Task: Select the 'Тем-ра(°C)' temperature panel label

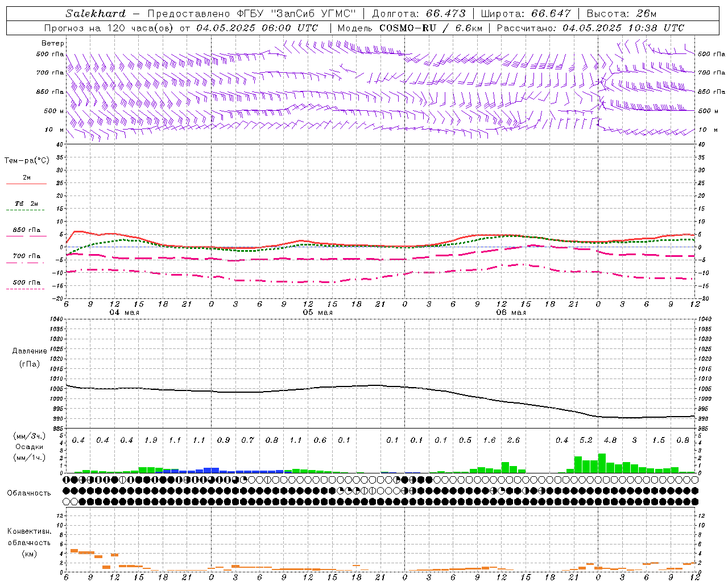Action: click(27, 160)
